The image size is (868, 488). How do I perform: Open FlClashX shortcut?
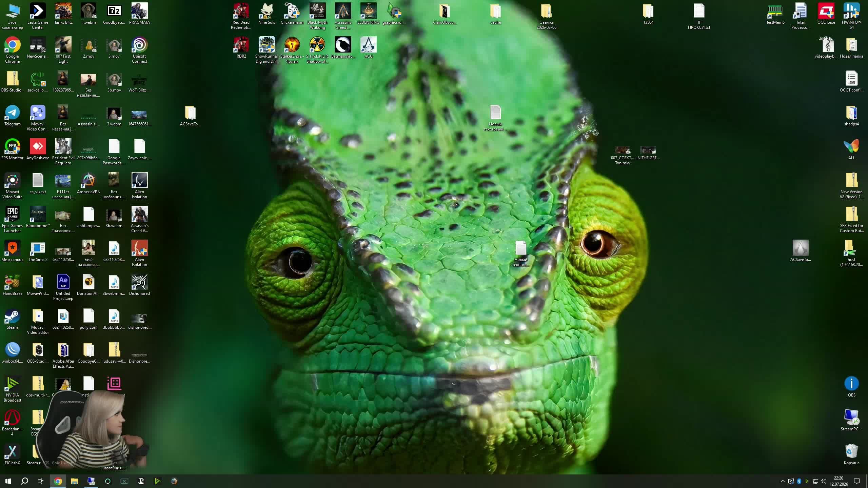pyautogui.click(x=12, y=454)
